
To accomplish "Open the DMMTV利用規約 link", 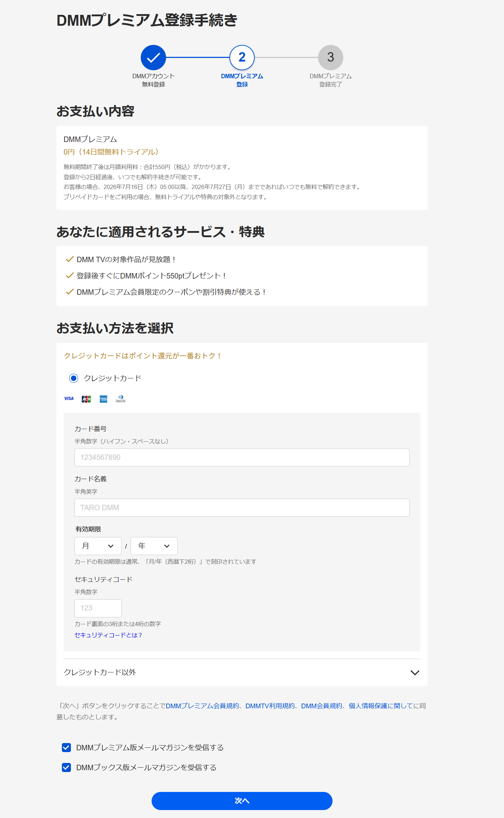I will coord(270,706).
